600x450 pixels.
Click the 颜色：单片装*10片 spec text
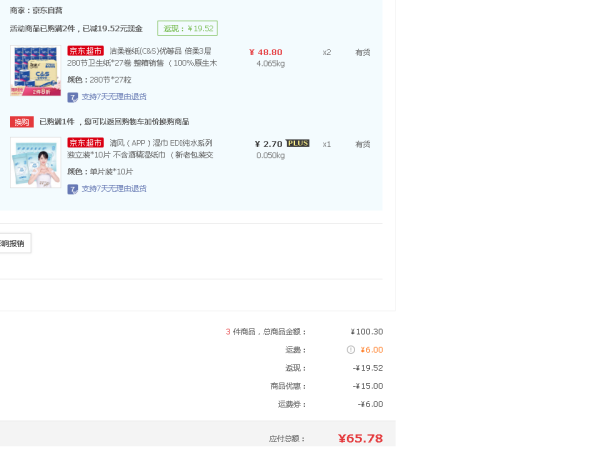(x=100, y=172)
